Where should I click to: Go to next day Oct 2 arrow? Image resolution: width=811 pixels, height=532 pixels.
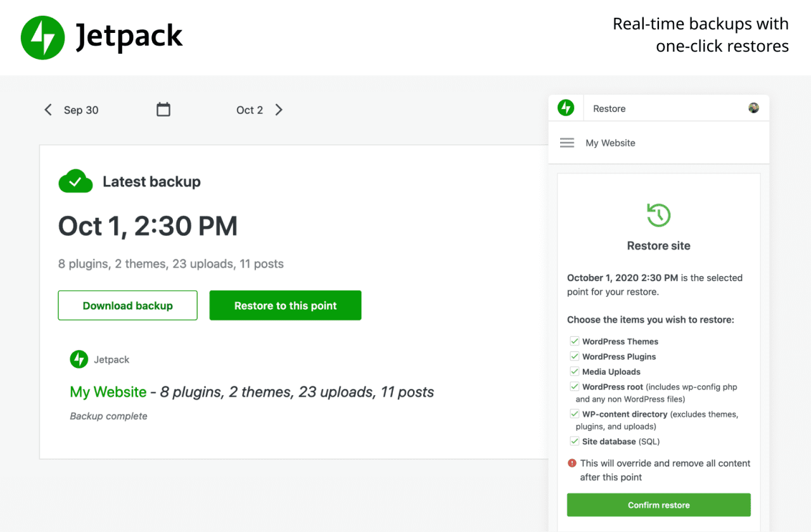[279, 110]
